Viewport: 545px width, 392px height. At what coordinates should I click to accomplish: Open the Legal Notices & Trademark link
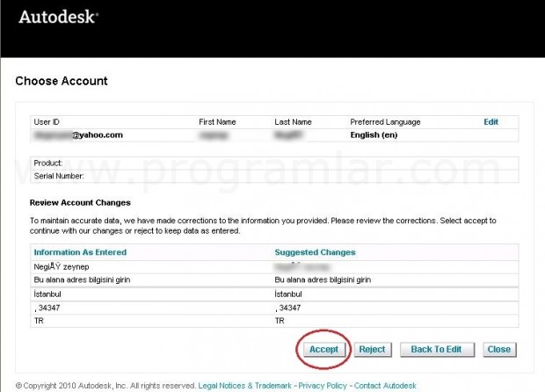point(244,386)
